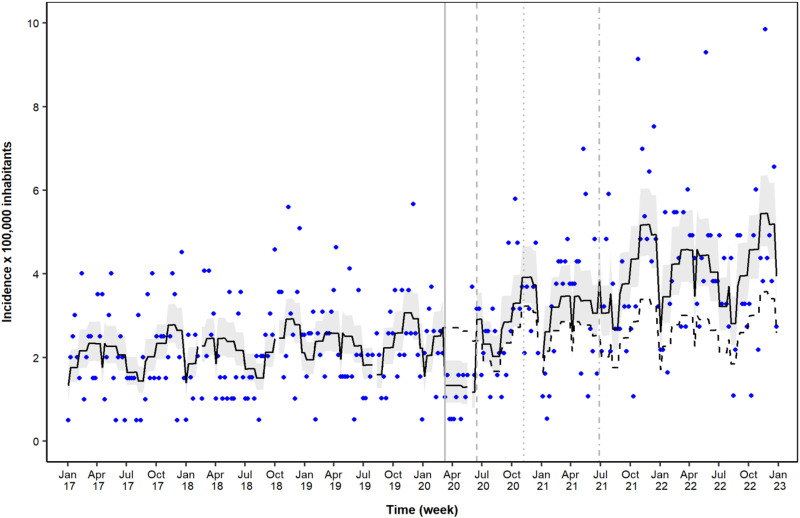Image resolution: width=800 pixels, height=518 pixels.
Task: Click the 'Jul 21' x-axis label
Action: 600,480
